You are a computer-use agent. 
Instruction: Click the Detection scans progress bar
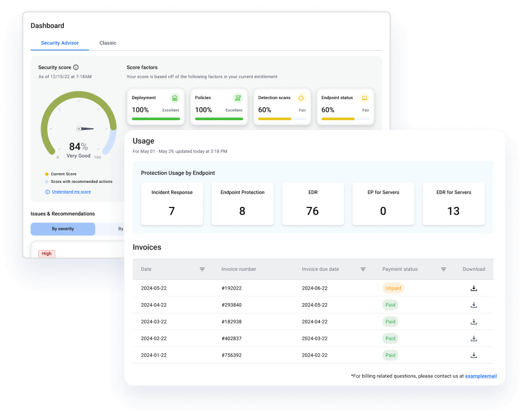(282, 119)
